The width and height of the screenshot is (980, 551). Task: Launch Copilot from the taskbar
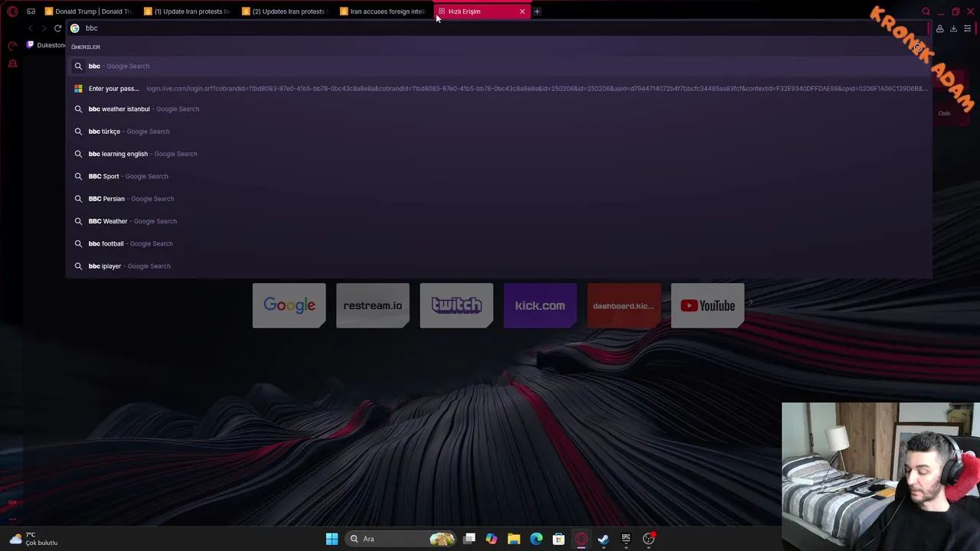tap(492, 539)
